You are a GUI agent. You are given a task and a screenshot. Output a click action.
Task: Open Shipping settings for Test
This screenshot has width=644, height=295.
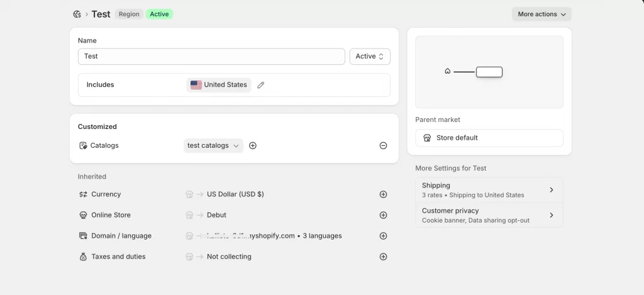pos(489,190)
